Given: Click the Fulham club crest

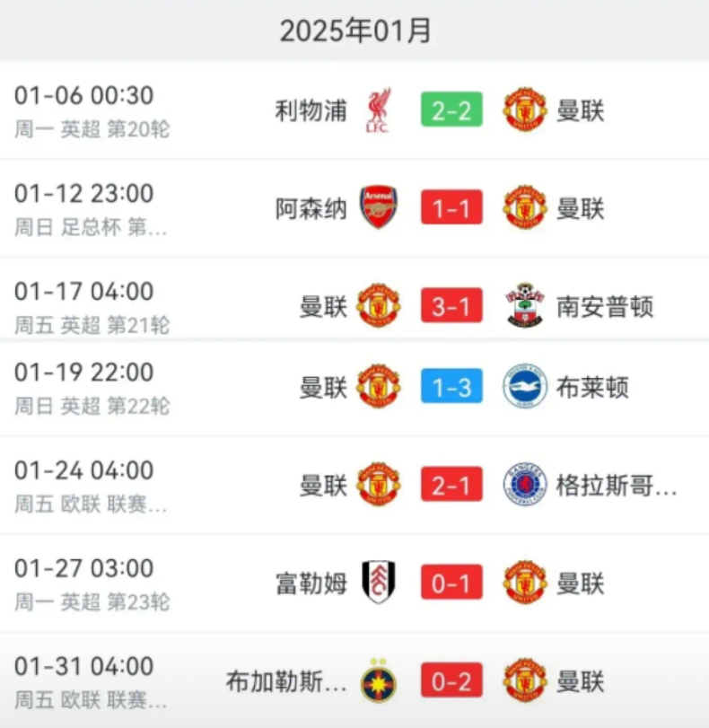Looking at the screenshot, I should (379, 583).
